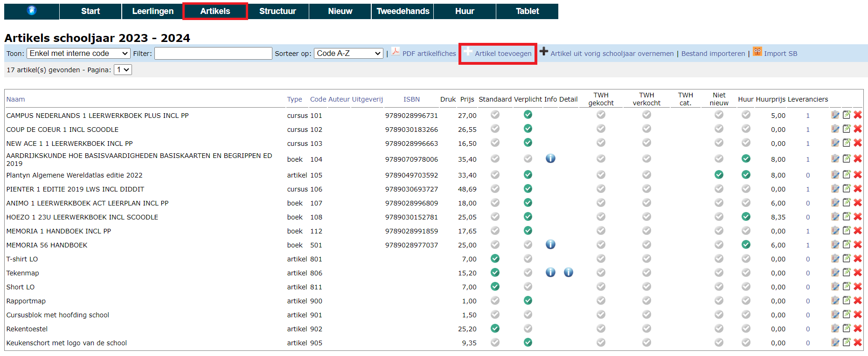Click the info icon in the AARDRIJKSKUNDE row
Viewport: 868px width, 356px height.
(x=550, y=158)
